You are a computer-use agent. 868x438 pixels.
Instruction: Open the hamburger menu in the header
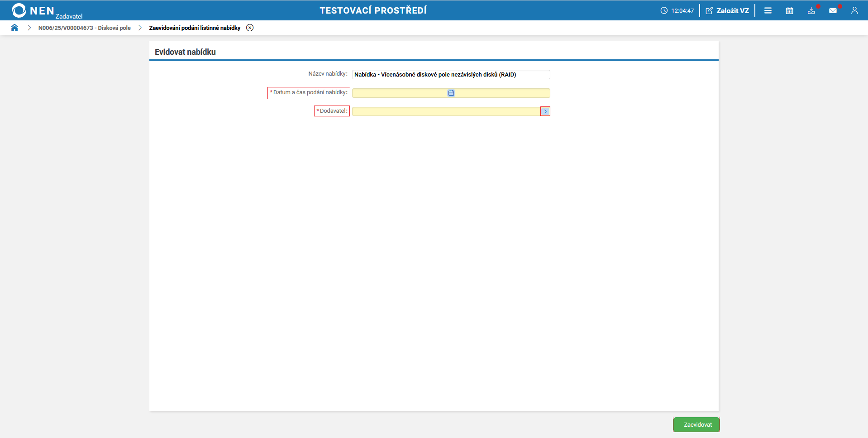click(x=768, y=10)
